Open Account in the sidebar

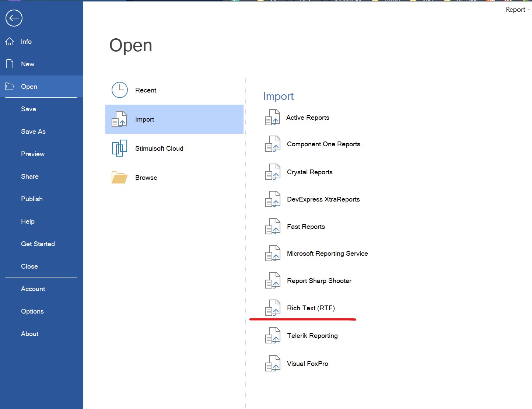pyautogui.click(x=33, y=289)
